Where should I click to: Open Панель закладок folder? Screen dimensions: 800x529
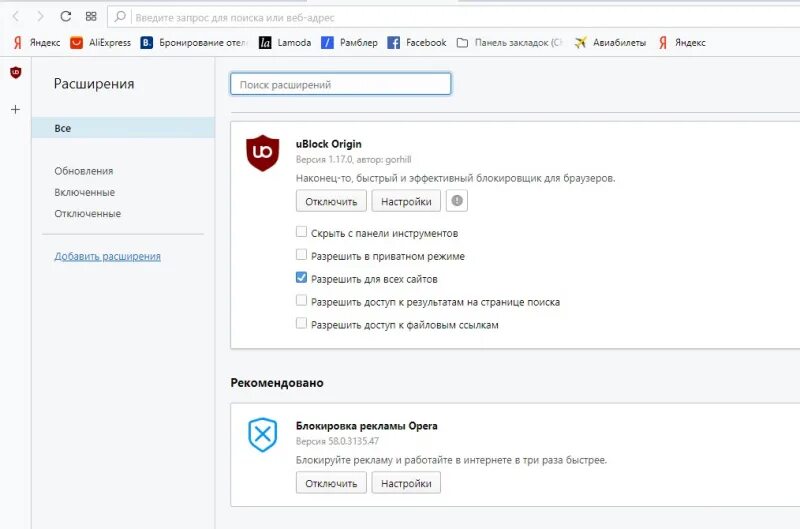(510, 43)
